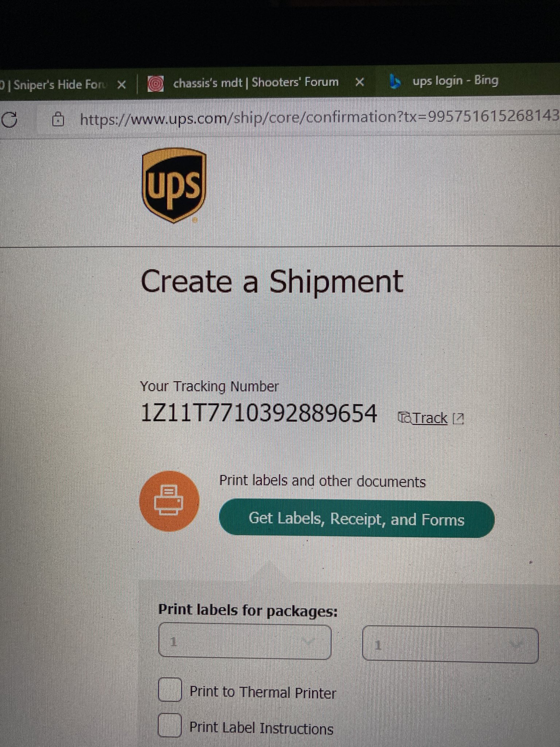The height and width of the screenshot is (747, 560).
Task: Click the padlock site info icon
Action: click(58, 119)
